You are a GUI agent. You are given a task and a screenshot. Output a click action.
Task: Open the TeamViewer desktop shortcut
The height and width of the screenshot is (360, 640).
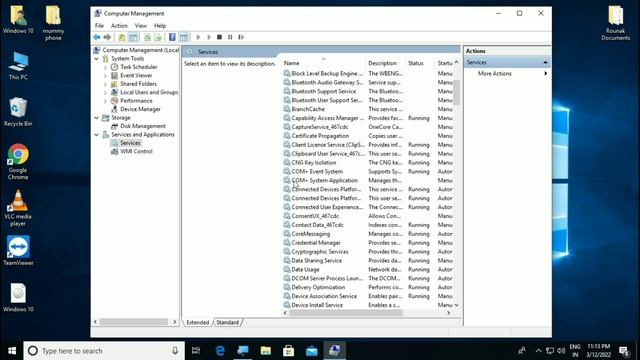click(x=18, y=251)
